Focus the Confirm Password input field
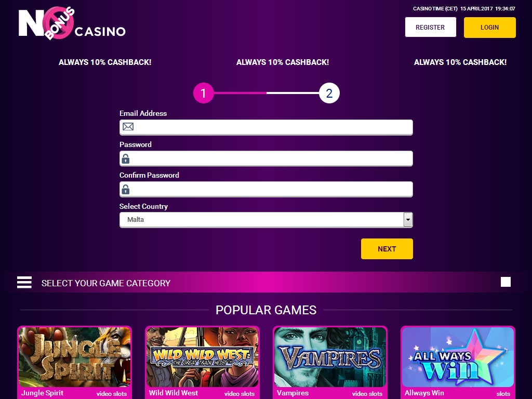The image size is (532, 399). [266, 189]
